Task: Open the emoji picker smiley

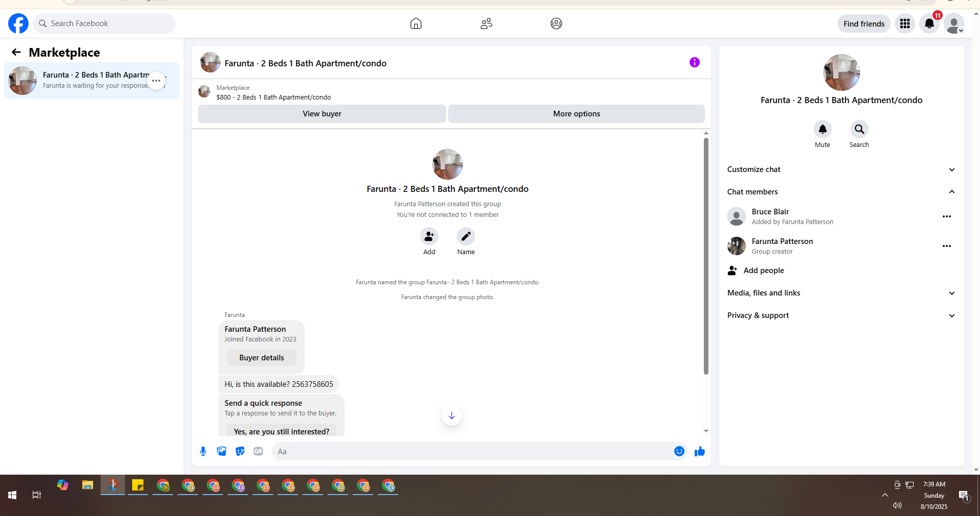Action: pyautogui.click(x=679, y=451)
